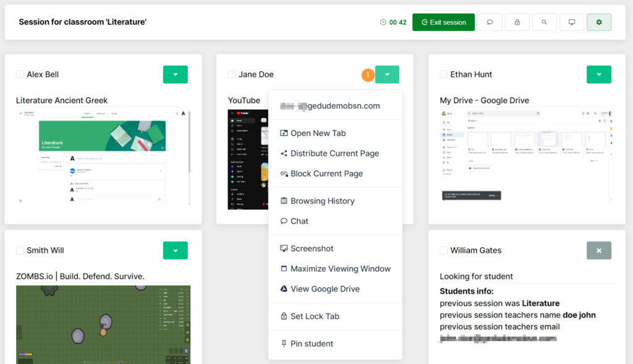
Task: Select Pin student for Jane Doe
Action: [312, 344]
